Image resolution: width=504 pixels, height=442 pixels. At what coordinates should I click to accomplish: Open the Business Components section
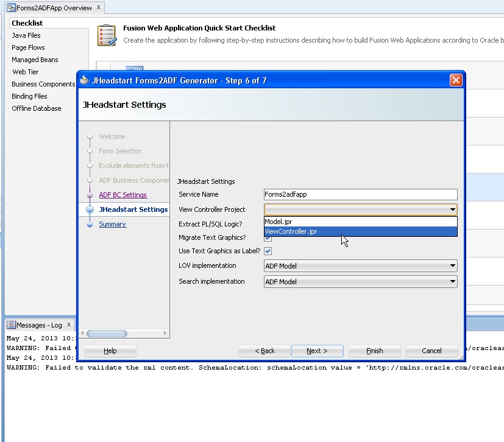pos(43,84)
